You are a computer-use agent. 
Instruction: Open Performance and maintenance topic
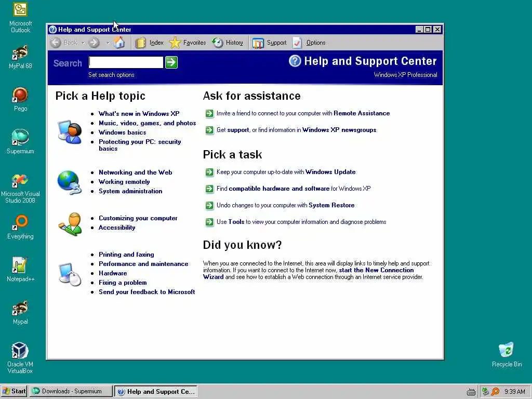[143, 263]
